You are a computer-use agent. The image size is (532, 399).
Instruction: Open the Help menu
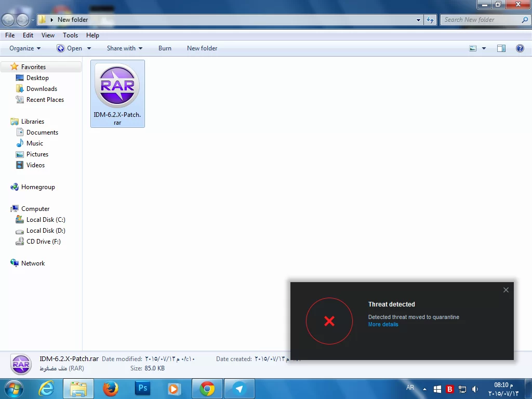click(92, 35)
